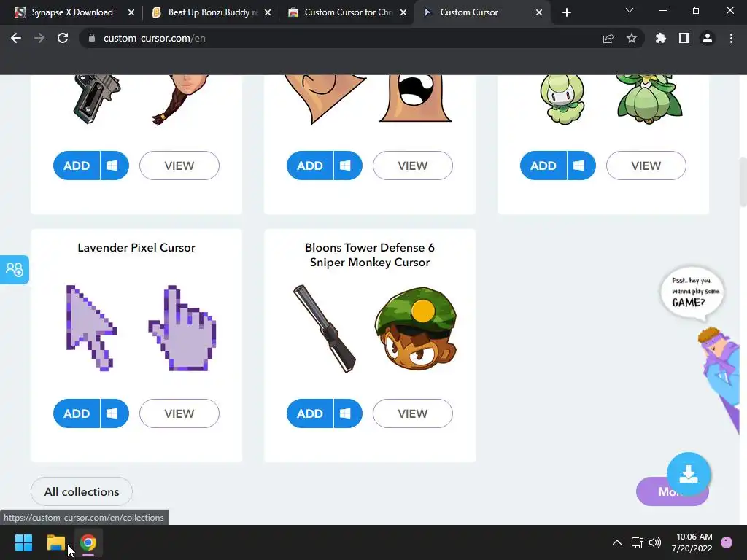Close the Beat Up Bonzi Buddy tab
The height and width of the screenshot is (560, 747).
(x=268, y=12)
